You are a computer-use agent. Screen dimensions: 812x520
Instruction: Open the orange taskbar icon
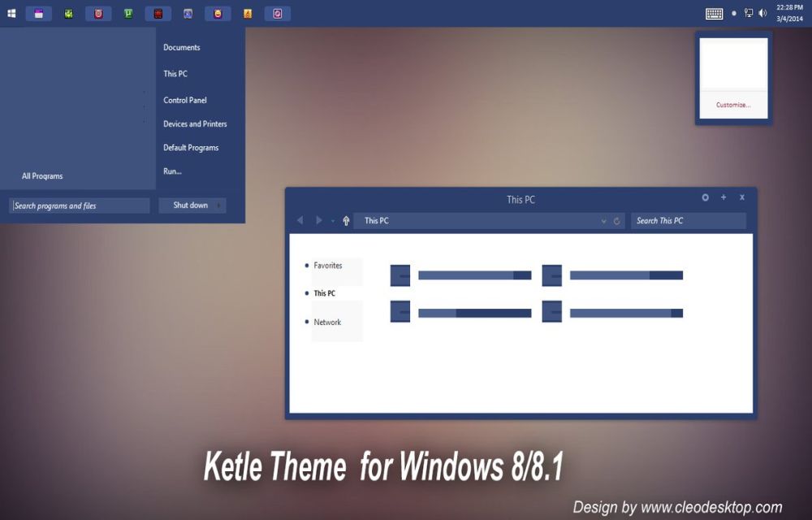[x=248, y=14]
